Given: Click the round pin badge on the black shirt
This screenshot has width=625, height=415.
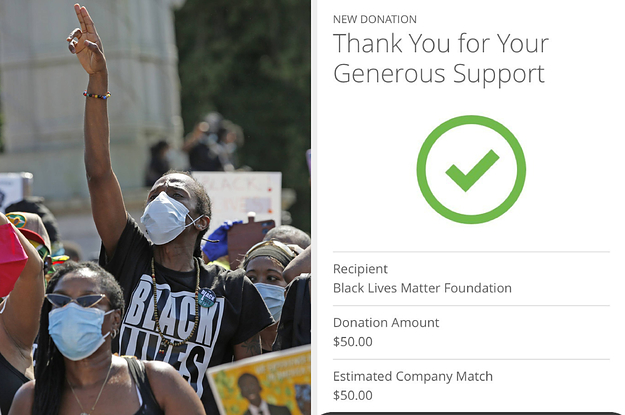Looking at the screenshot, I should pos(207,298).
